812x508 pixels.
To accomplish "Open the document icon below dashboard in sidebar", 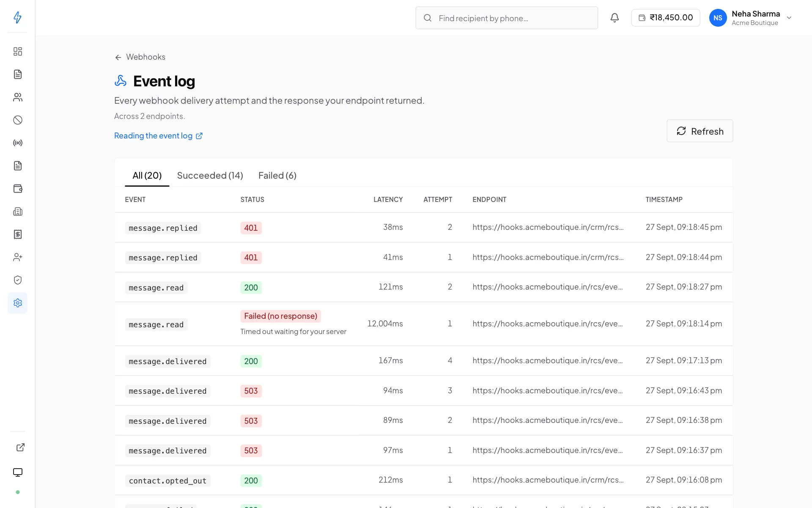I will tap(17, 74).
